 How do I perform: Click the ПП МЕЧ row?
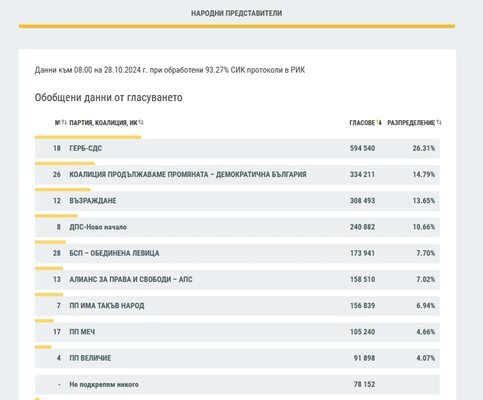click(x=237, y=332)
